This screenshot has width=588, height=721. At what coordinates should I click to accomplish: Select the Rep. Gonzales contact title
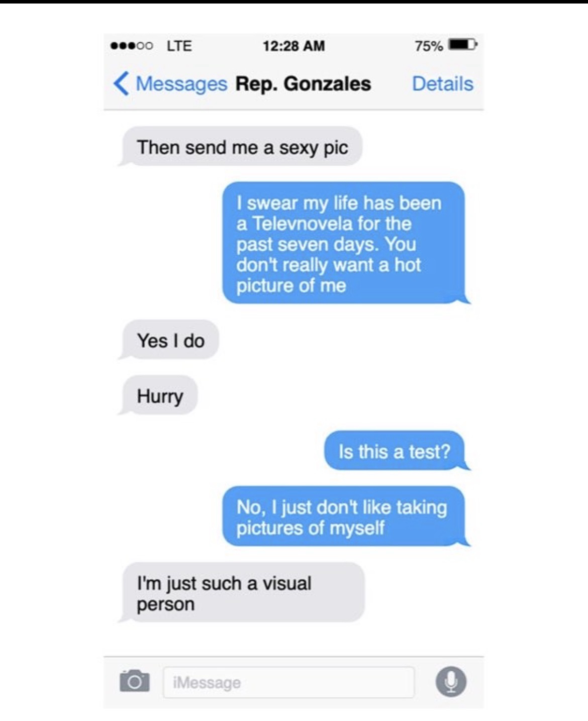point(304,83)
